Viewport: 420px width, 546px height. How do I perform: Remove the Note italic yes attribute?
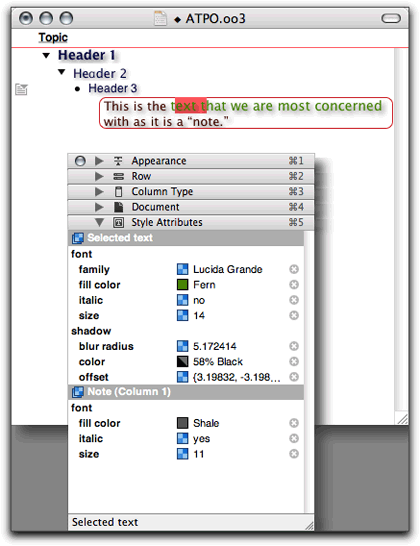[294, 438]
